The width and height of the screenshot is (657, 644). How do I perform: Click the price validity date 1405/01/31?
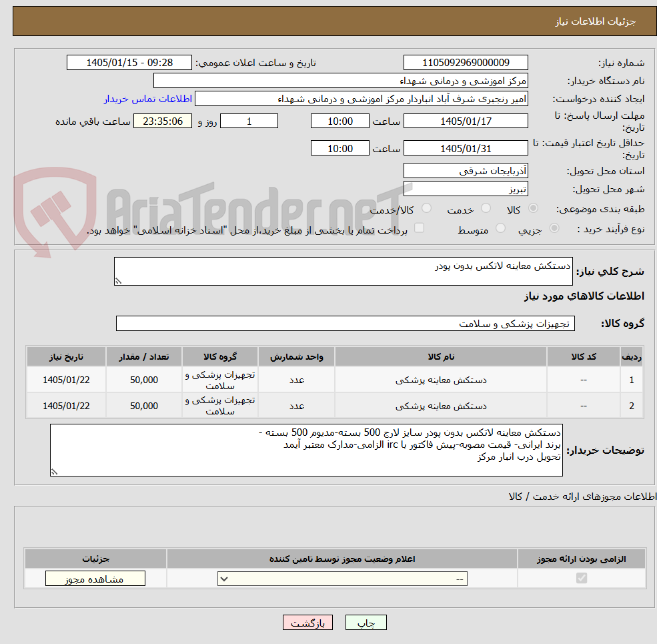466,148
